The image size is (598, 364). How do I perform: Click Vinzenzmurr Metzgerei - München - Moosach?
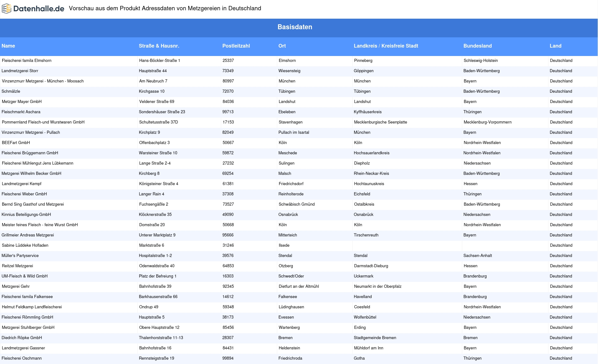(43, 81)
